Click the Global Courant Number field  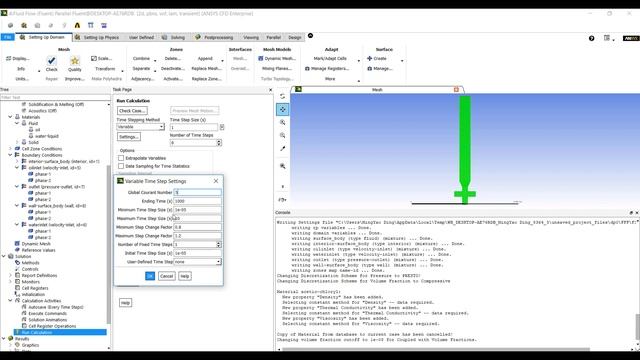click(x=198, y=192)
